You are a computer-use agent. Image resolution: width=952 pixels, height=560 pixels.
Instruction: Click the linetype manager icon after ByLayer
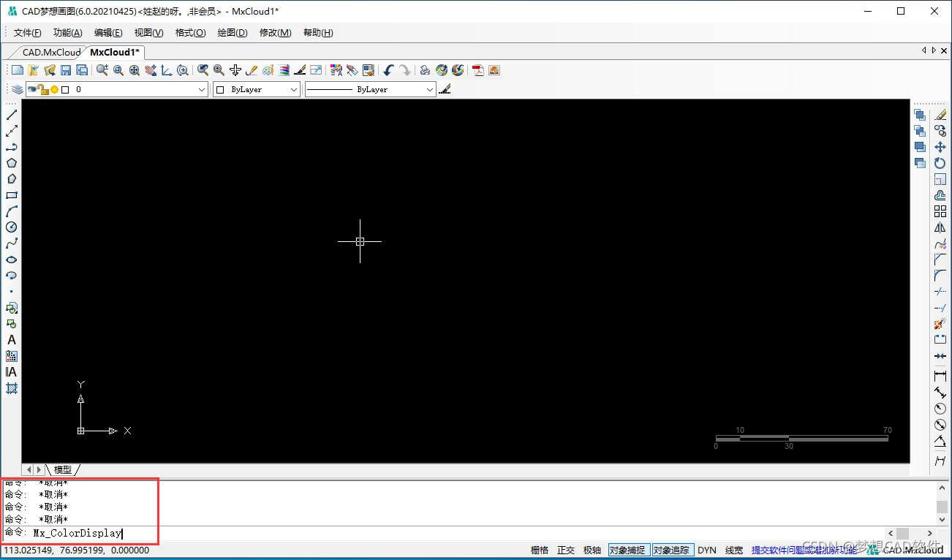coord(445,89)
